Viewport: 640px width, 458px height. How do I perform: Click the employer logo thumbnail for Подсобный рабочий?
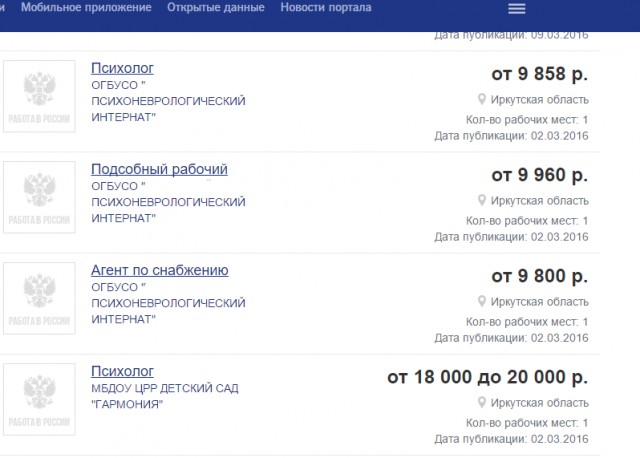tap(39, 197)
